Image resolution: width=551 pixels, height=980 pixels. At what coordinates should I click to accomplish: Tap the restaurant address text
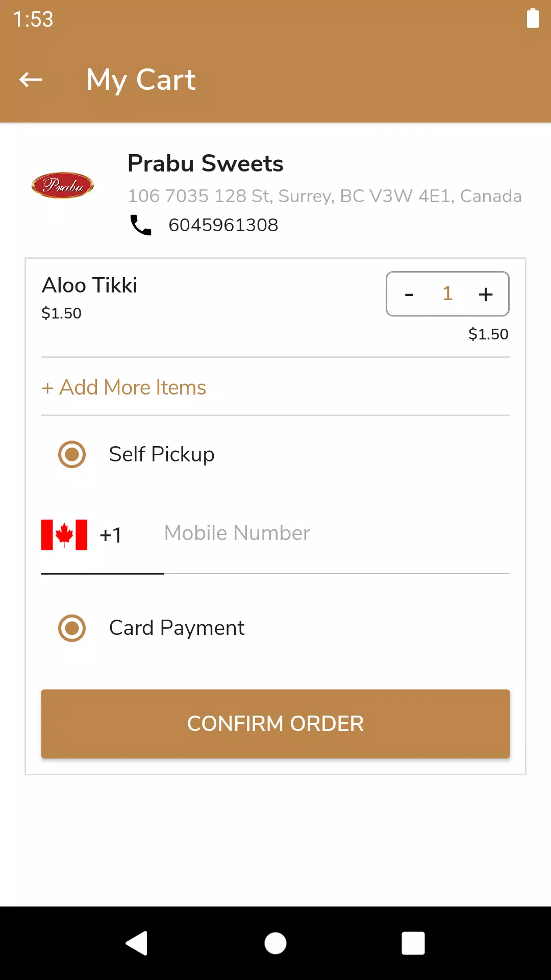coord(324,196)
